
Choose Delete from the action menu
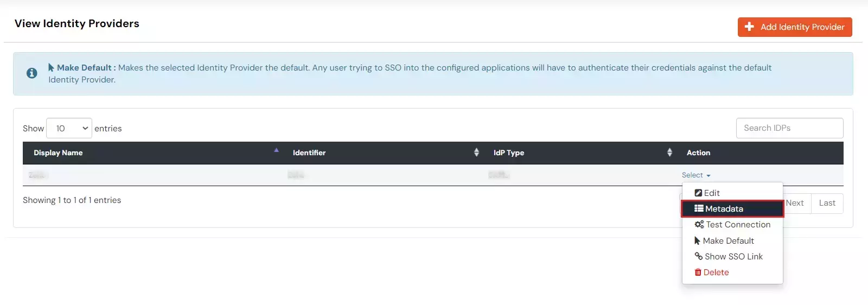coord(732,272)
